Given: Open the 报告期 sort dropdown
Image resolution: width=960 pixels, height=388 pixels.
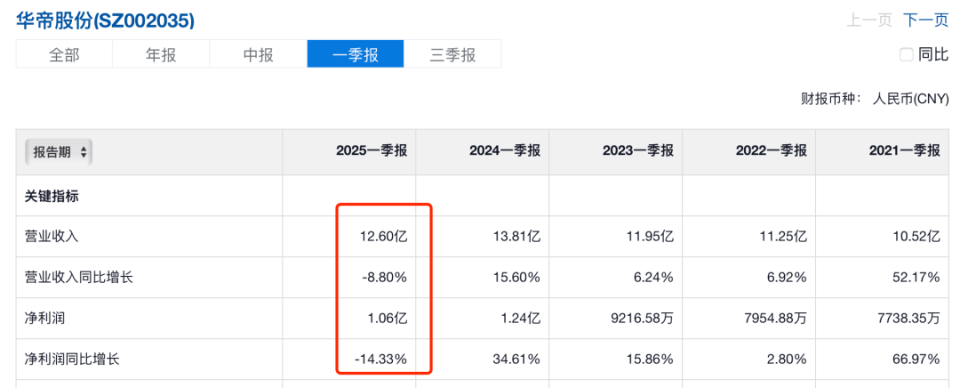Looking at the screenshot, I should click(x=59, y=152).
